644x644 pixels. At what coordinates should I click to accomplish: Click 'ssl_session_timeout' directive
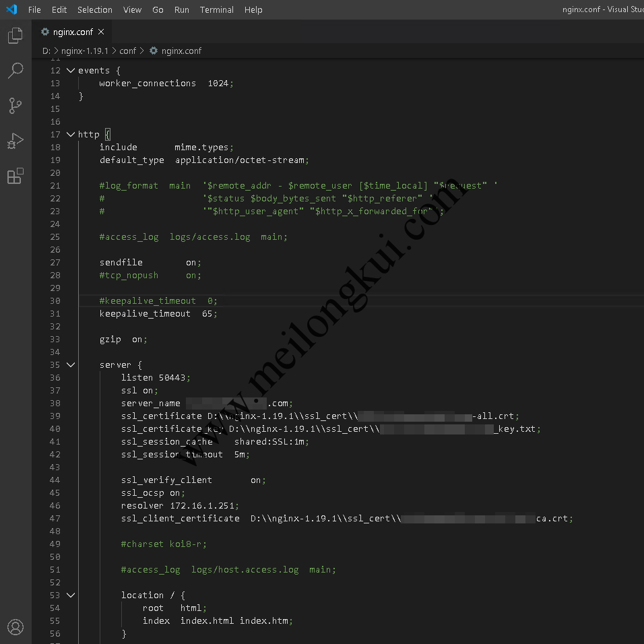click(172, 454)
